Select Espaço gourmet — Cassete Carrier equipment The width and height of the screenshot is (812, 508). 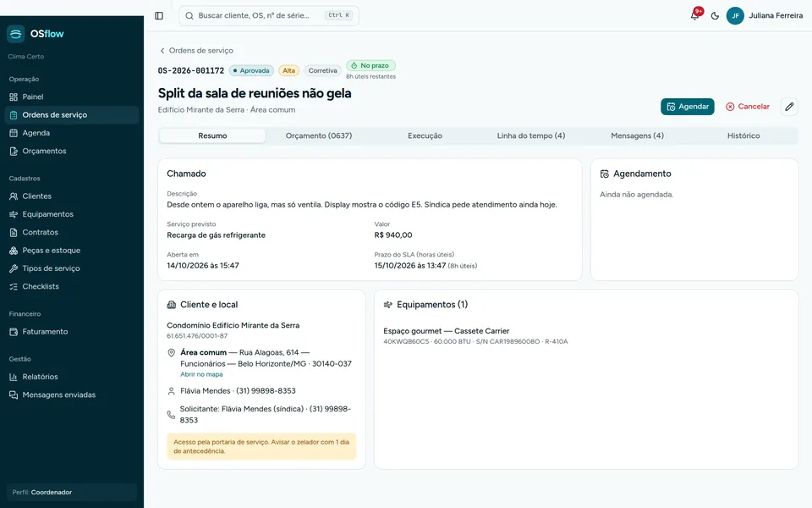[x=447, y=331]
